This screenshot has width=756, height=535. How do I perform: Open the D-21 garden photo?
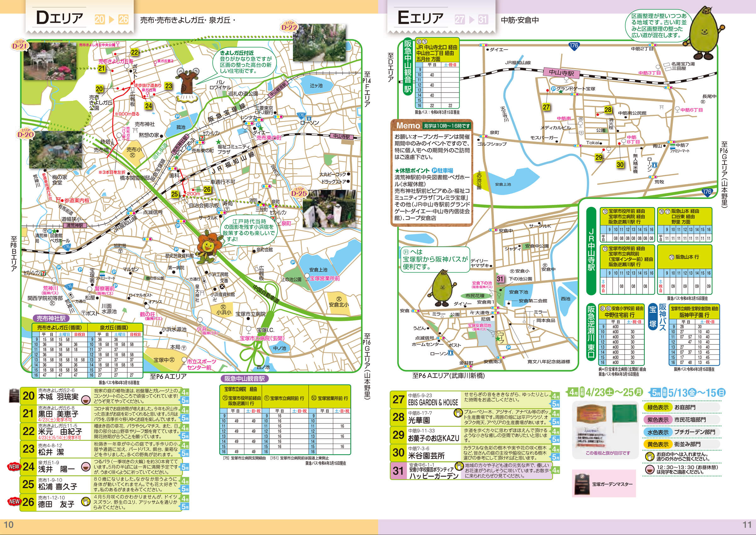coord(50,61)
